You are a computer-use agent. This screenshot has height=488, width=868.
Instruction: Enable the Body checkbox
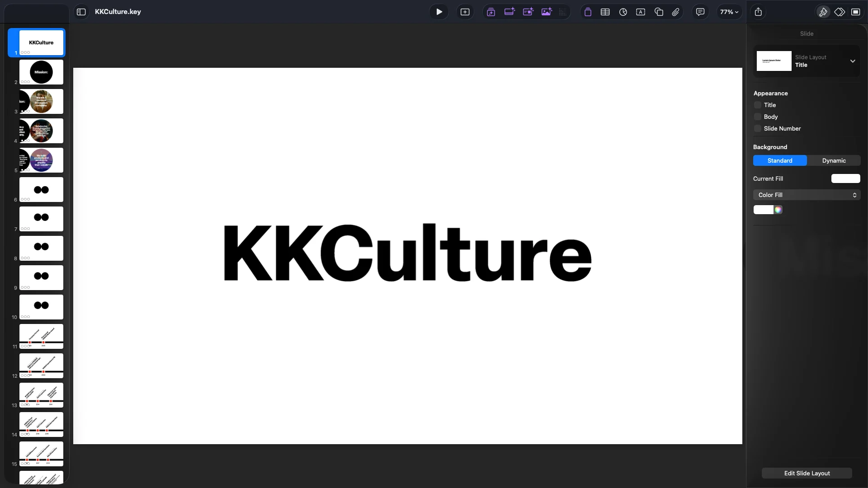[x=758, y=117]
